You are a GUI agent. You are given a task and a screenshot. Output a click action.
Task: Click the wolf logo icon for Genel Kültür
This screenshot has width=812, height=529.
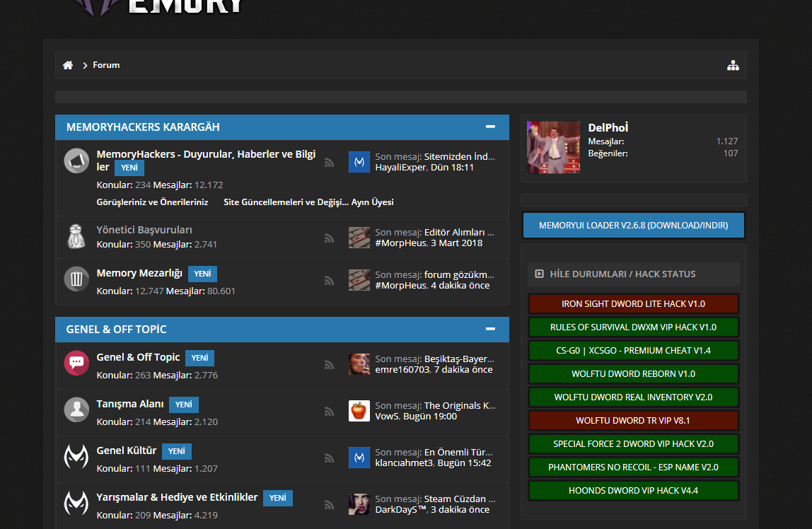76,457
